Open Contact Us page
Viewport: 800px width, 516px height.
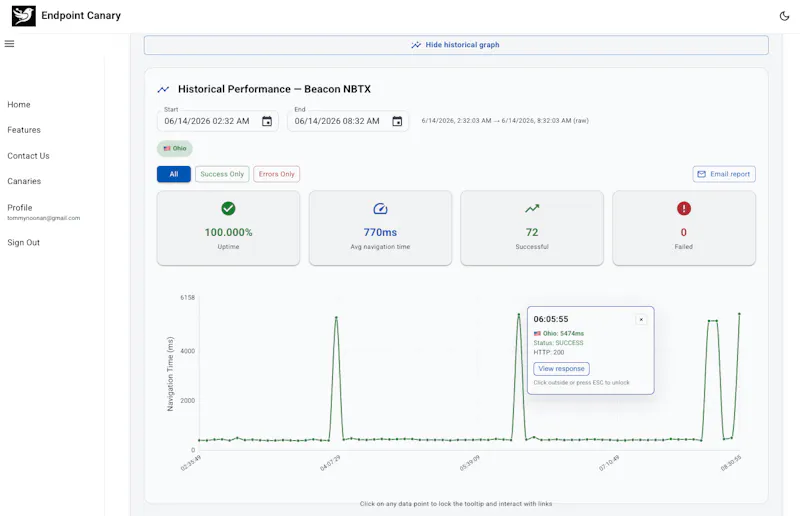(29, 156)
